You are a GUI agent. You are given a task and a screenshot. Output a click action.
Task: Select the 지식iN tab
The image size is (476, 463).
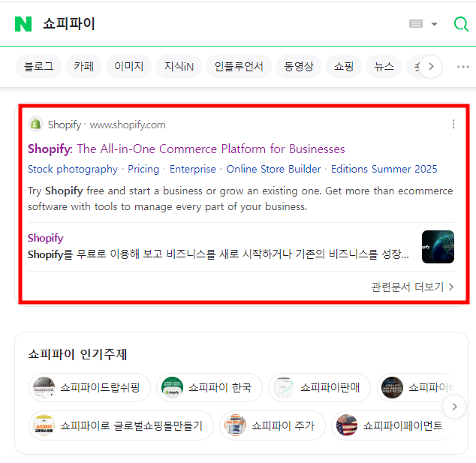(179, 67)
